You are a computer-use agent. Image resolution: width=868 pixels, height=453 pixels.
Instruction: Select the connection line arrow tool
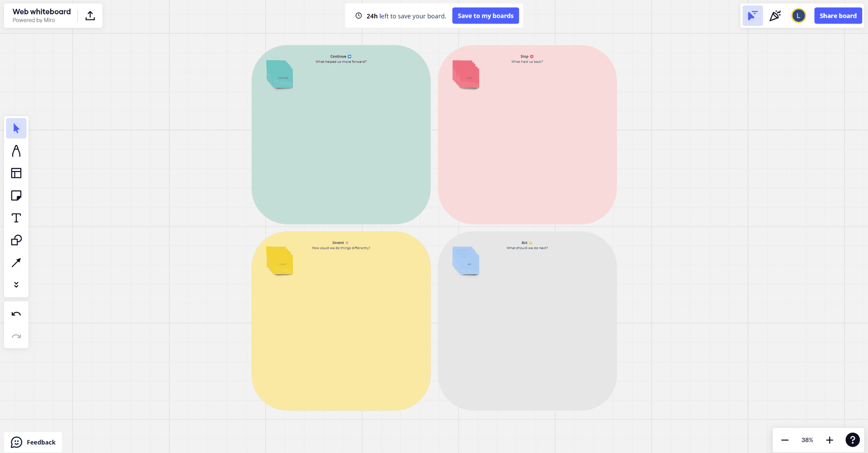pos(16,262)
